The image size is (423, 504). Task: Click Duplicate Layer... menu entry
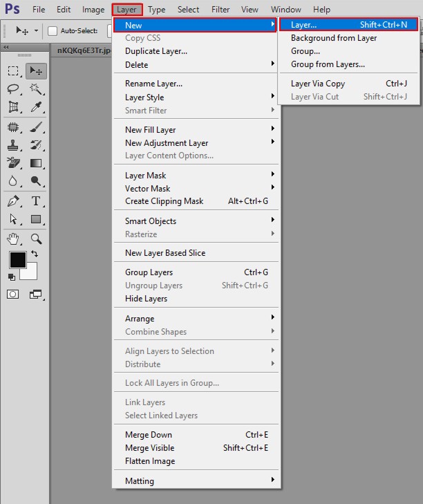(x=195, y=51)
